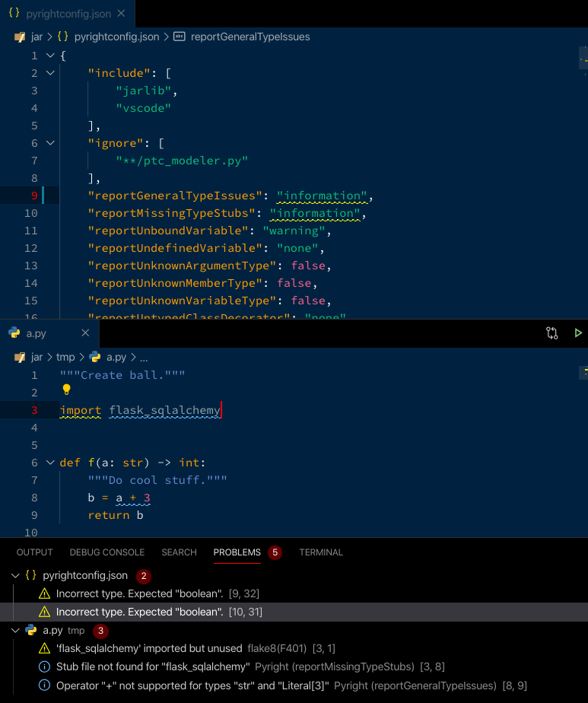This screenshot has height=703, width=588.
Task: Collapse a.py problems group
Action: click(x=15, y=631)
